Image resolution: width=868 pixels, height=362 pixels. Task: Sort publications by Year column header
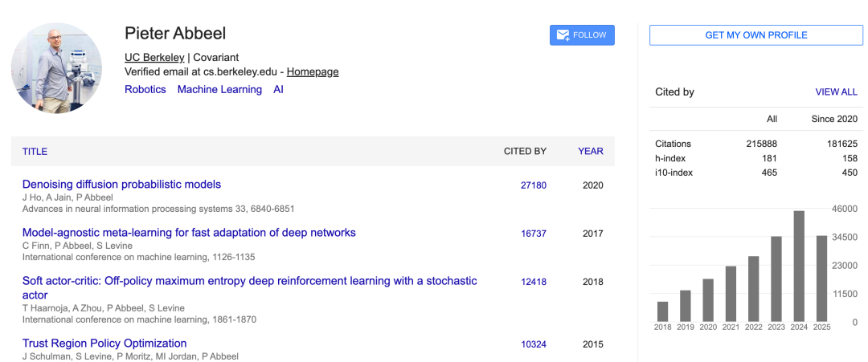(x=591, y=152)
